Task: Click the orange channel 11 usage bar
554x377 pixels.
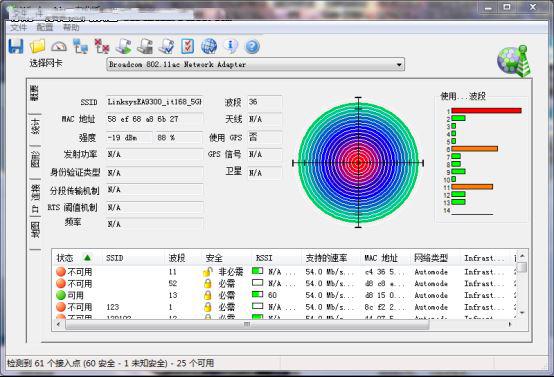Action: coord(472,187)
